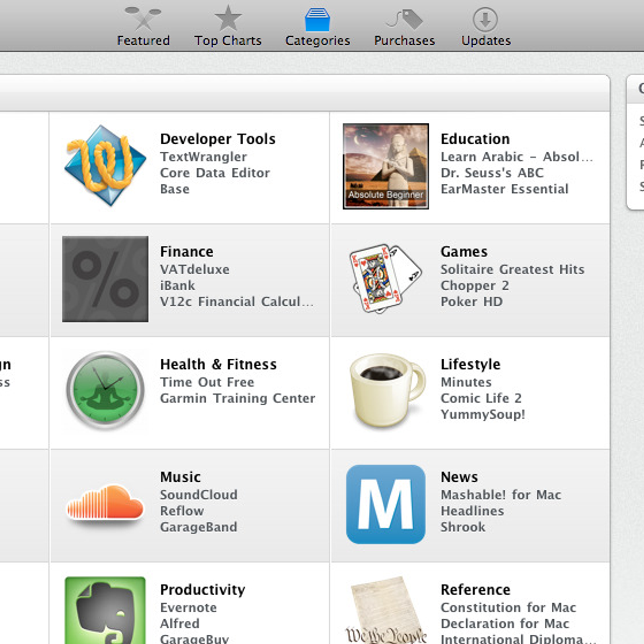Open the Alfred app link
Image resolution: width=644 pixels, height=644 pixels.
(x=180, y=624)
